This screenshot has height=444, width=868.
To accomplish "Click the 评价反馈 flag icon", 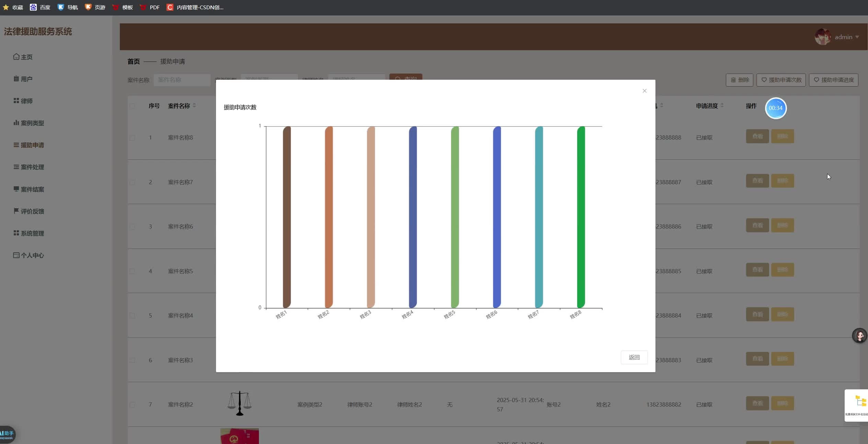I will click(16, 211).
